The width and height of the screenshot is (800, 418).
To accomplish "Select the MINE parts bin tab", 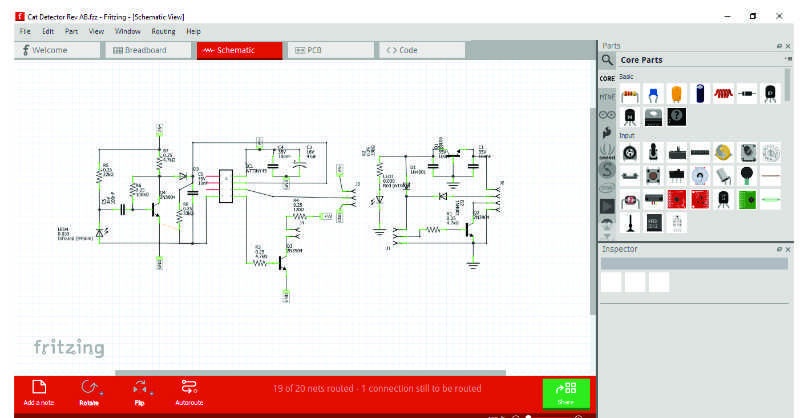I will coord(607,96).
